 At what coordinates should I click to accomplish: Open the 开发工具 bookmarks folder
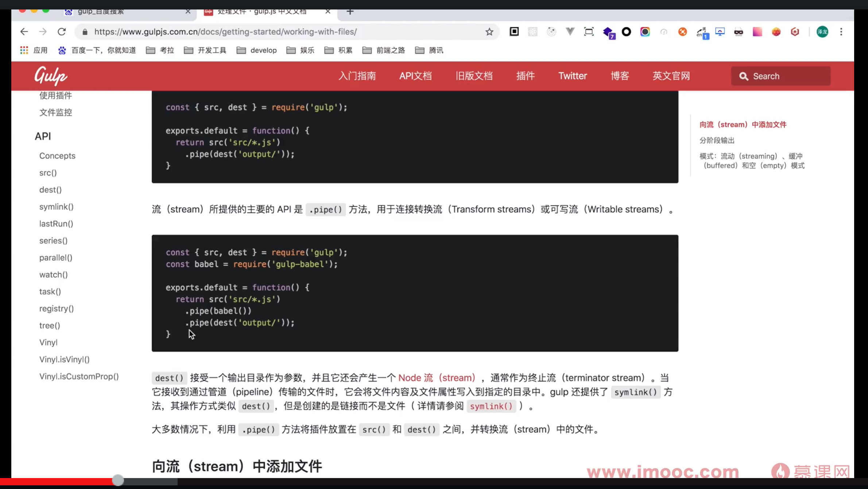coord(205,50)
